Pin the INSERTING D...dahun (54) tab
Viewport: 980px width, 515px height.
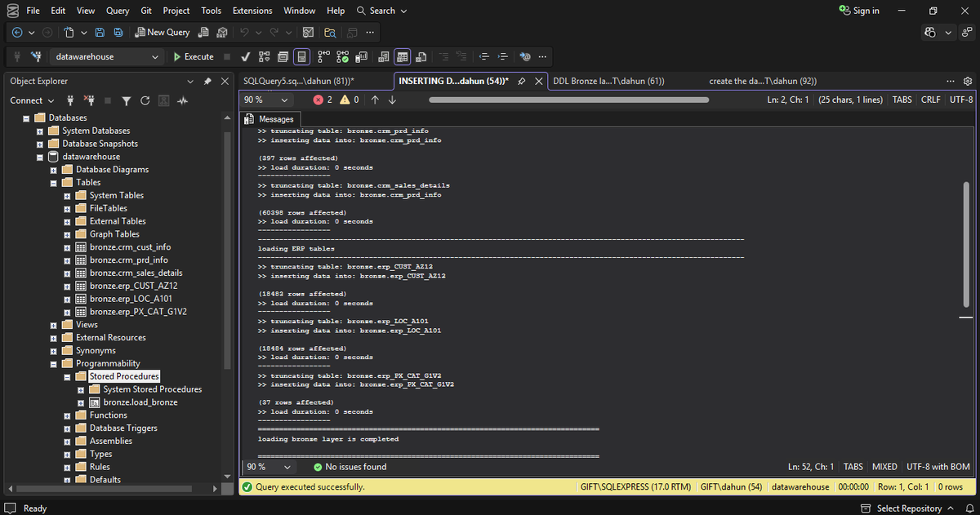click(521, 81)
